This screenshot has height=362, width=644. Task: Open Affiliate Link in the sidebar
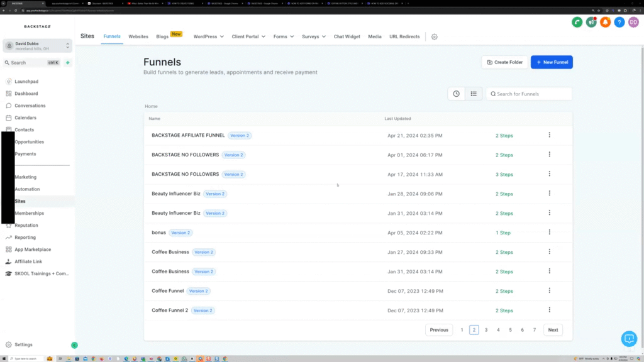pos(31,261)
